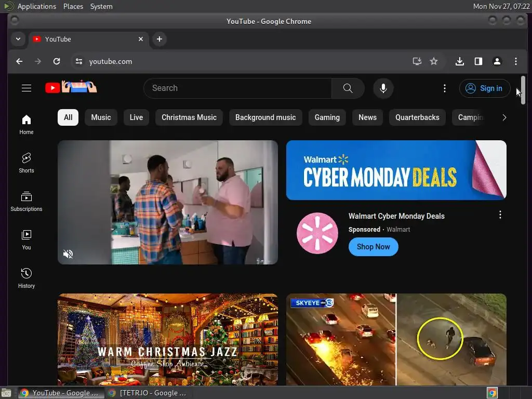The height and width of the screenshot is (399, 532).
Task: Start voice search with microphone icon
Action: (x=383, y=88)
